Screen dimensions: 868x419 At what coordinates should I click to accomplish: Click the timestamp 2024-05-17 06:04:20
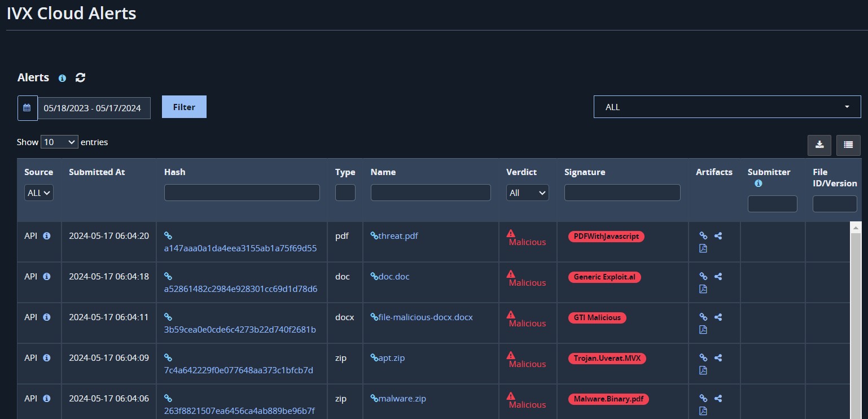tap(109, 236)
